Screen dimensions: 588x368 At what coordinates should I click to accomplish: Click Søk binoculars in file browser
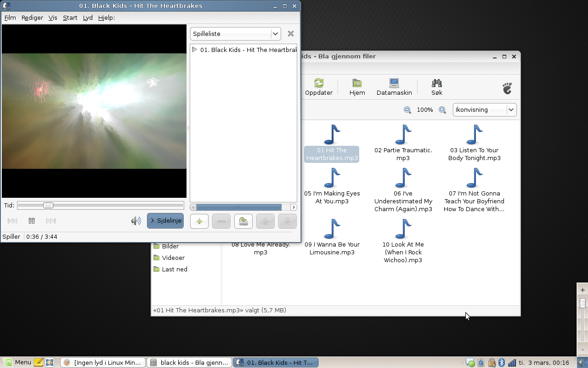[x=437, y=87]
